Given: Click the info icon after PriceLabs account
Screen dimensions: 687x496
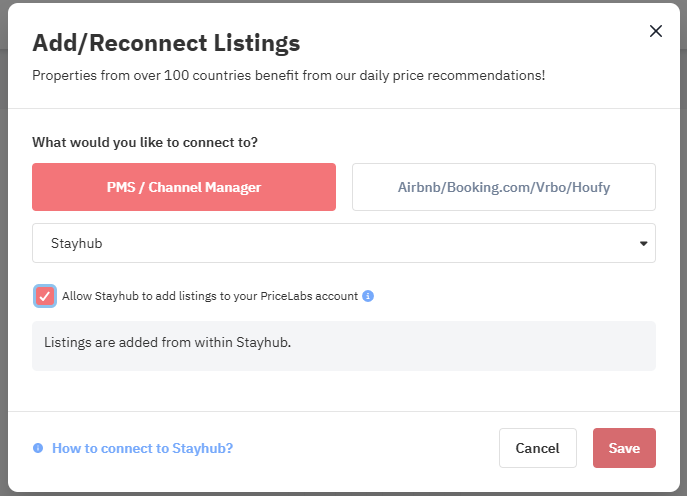Looking at the screenshot, I should (x=368, y=296).
